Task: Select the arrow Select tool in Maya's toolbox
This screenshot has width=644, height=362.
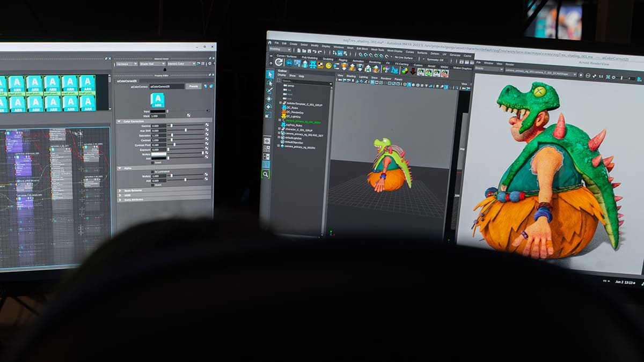Action: click(270, 74)
